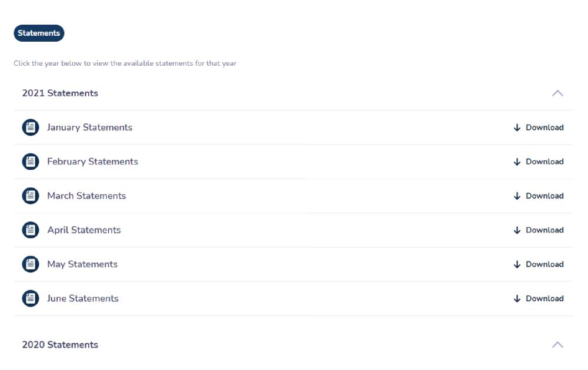This screenshot has height=370, width=588.
Task: Collapse the 2021 Statements chevron
Action: (x=557, y=93)
